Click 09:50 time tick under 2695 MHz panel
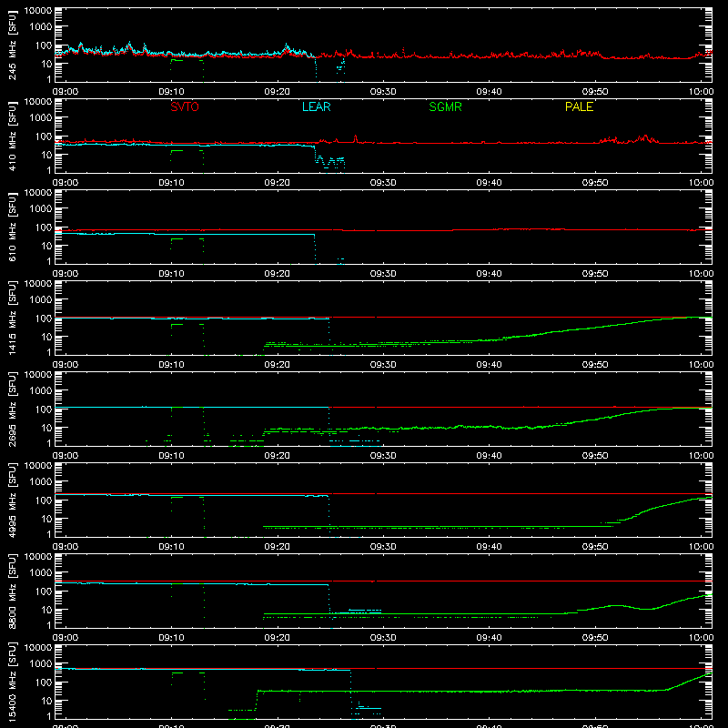The image size is (728, 728). coord(595,456)
